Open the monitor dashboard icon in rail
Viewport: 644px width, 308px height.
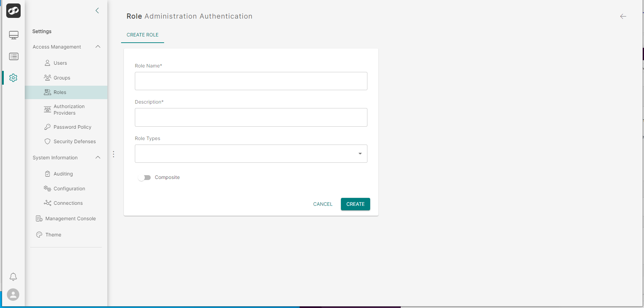14,35
